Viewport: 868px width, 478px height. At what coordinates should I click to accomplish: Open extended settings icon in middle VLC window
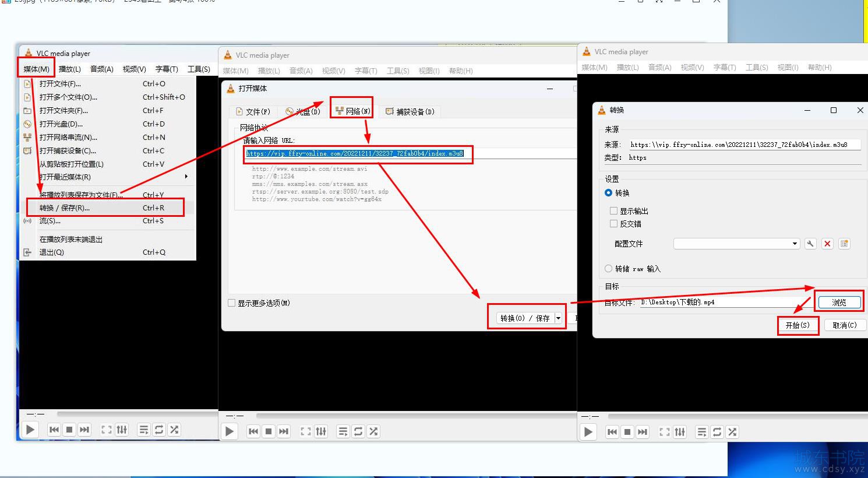click(321, 431)
